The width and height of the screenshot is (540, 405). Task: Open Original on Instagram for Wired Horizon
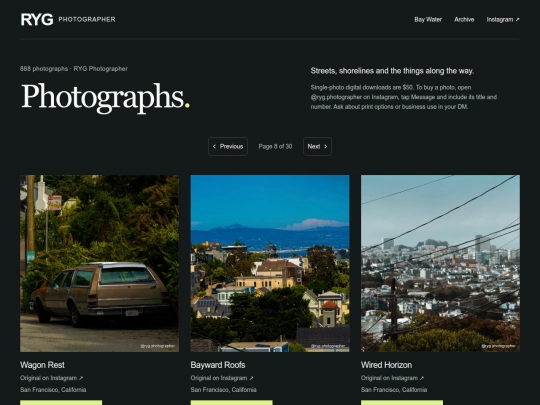392,378
